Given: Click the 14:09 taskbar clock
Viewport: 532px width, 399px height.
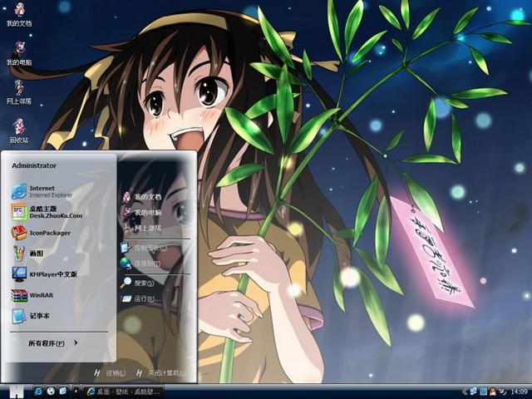Looking at the screenshot, I should 519,392.
